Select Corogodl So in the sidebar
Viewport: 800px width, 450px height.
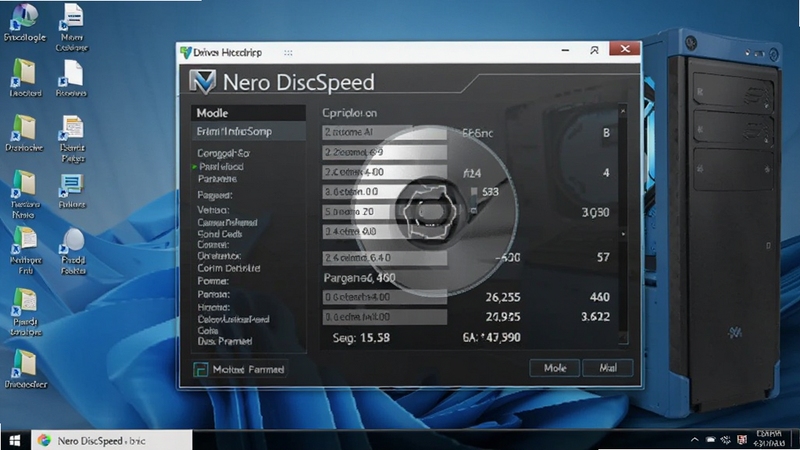(x=223, y=153)
